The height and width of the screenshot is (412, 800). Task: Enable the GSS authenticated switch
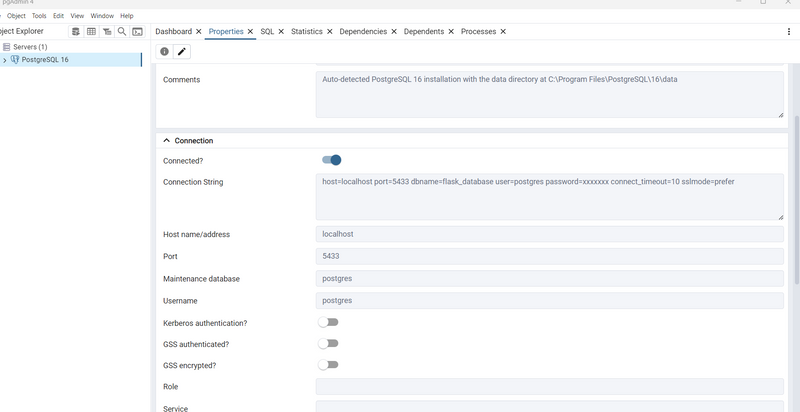tap(328, 343)
